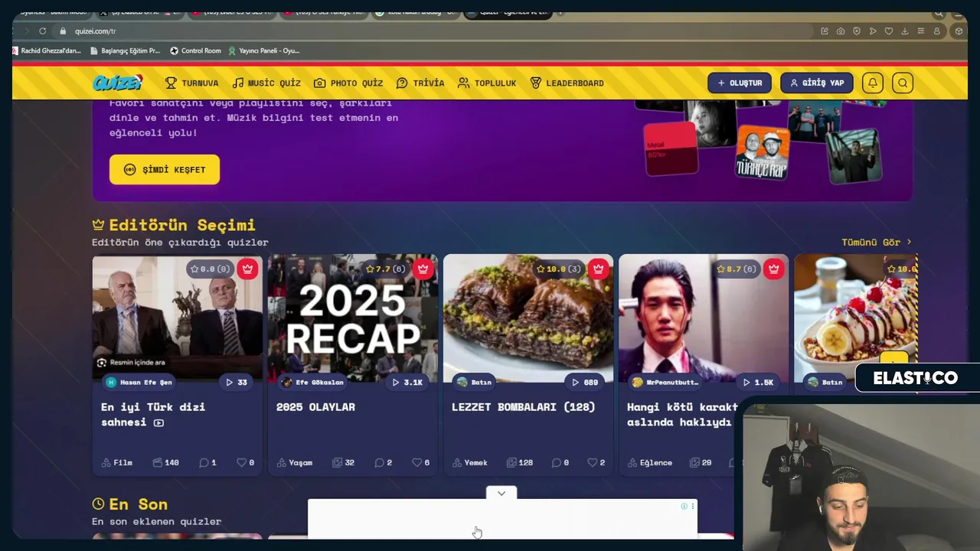Reload the page in browser toolbar
980x551 pixels.
click(43, 31)
